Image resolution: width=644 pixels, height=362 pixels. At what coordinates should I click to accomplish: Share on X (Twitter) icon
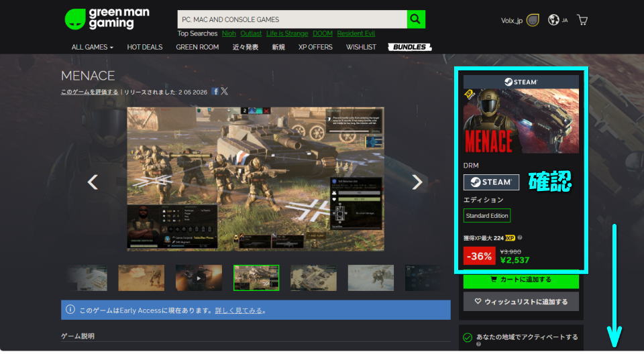pos(225,91)
